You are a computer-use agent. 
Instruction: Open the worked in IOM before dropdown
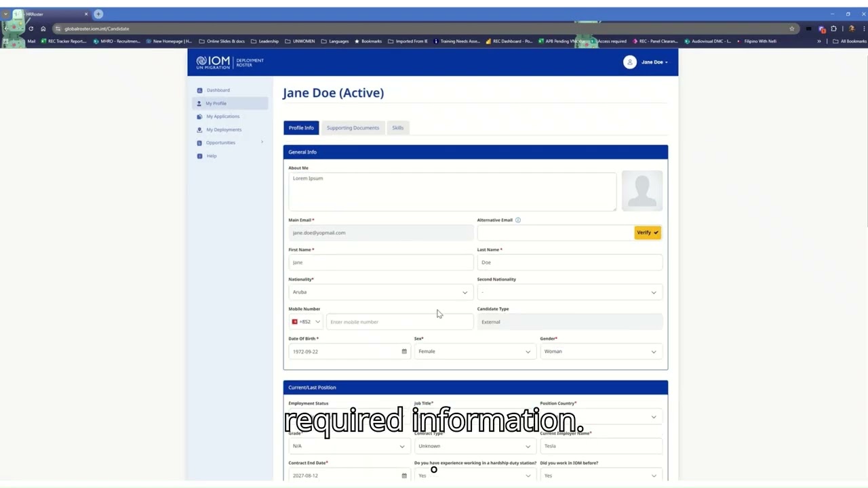point(600,476)
